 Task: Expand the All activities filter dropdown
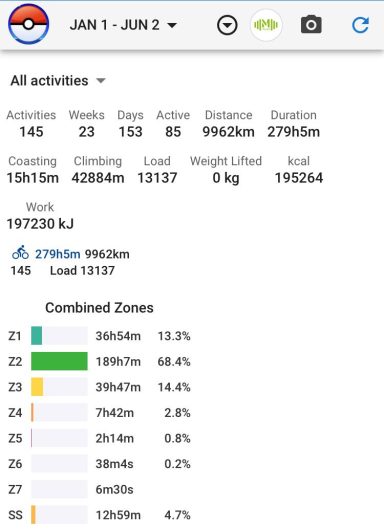click(58, 81)
